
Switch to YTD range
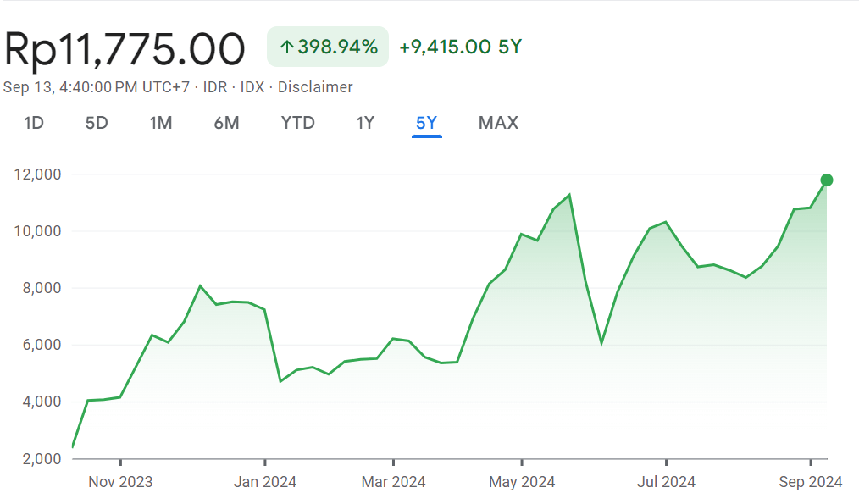(297, 123)
